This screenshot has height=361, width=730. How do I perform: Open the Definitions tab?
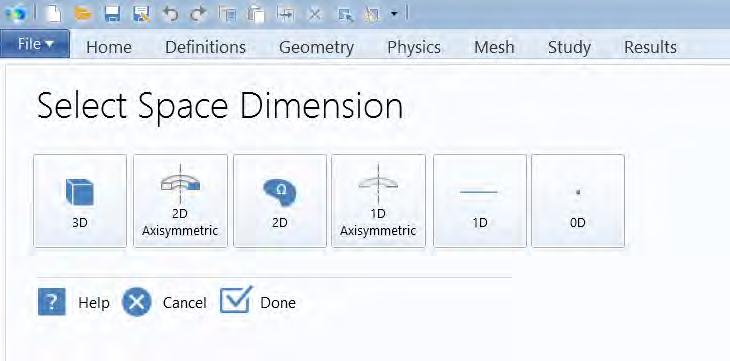(x=205, y=47)
